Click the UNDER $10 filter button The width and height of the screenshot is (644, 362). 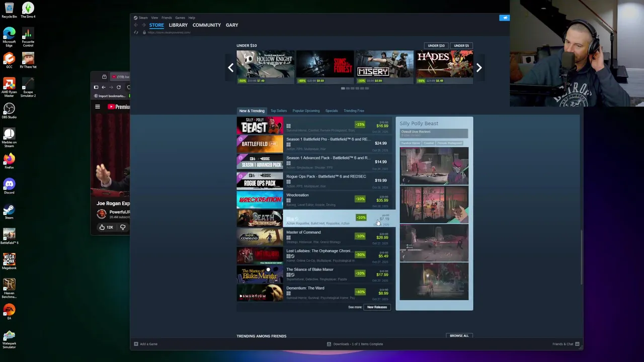[x=436, y=46]
